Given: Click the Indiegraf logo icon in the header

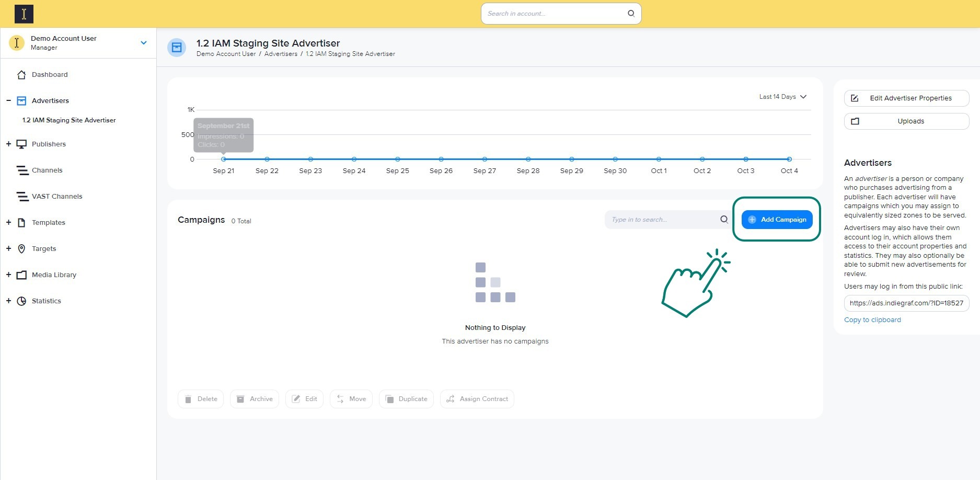Looking at the screenshot, I should (24, 14).
